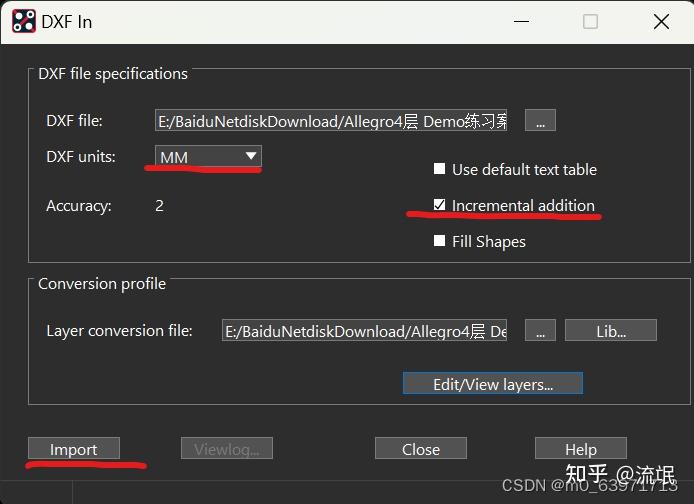Viewport: 694px width, 504px height.
Task: Click the Layer conversion file label
Action: (120, 331)
